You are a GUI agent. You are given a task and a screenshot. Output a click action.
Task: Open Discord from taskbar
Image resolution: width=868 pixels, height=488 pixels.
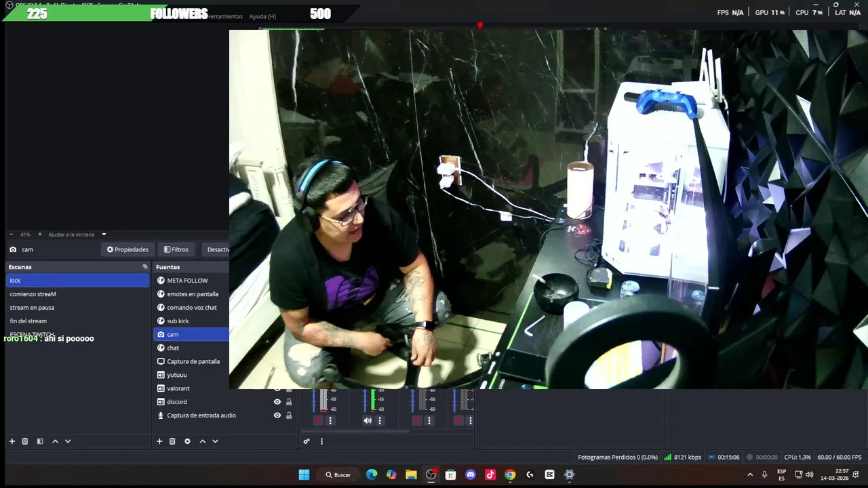tap(471, 474)
